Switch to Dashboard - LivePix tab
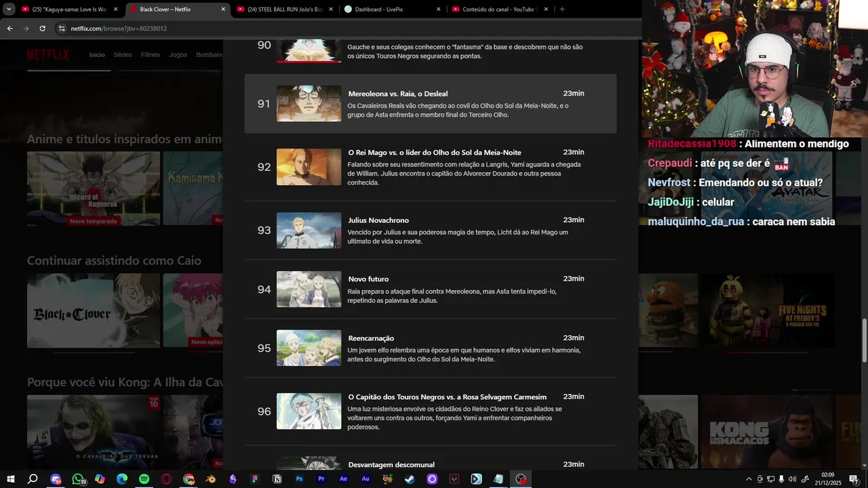This screenshot has width=868, height=488. [392, 9]
